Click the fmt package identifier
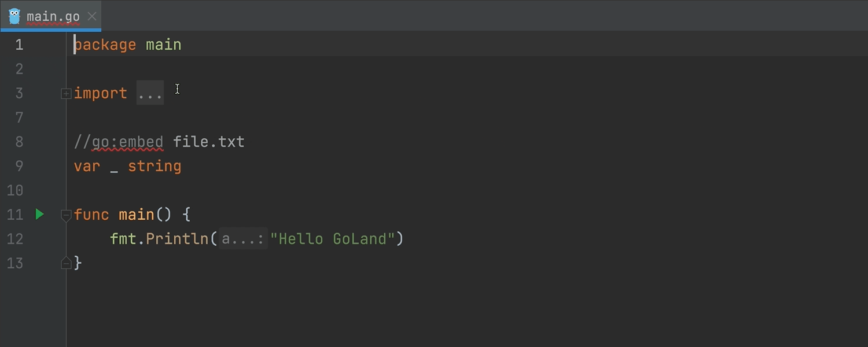Screen dimensions: 868x347 pyautogui.click(x=123, y=239)
